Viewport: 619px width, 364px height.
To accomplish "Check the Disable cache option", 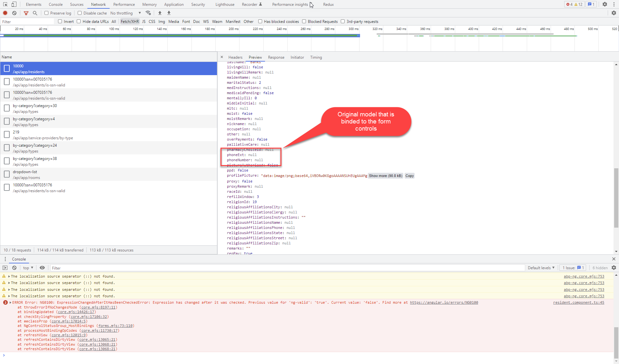I will (80, 13).
